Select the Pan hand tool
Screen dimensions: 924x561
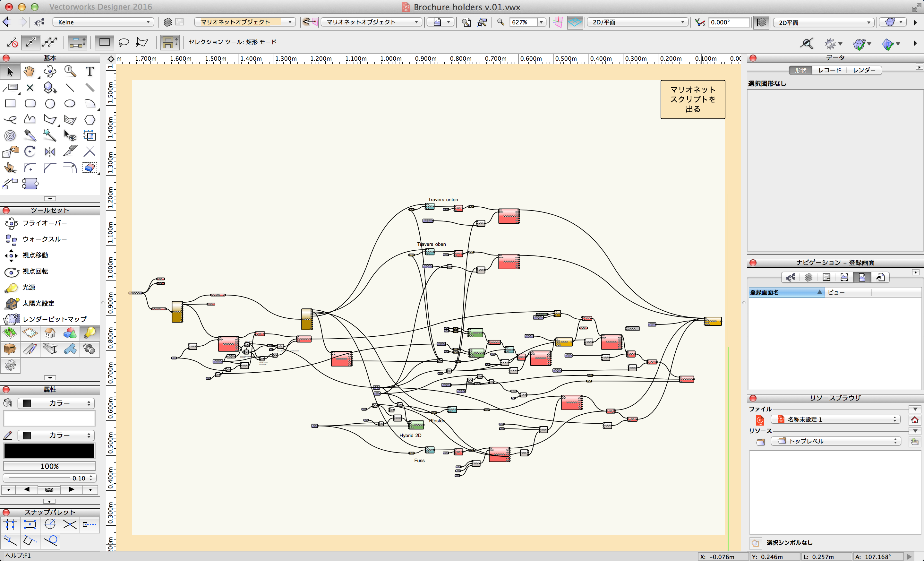(29, 71)
